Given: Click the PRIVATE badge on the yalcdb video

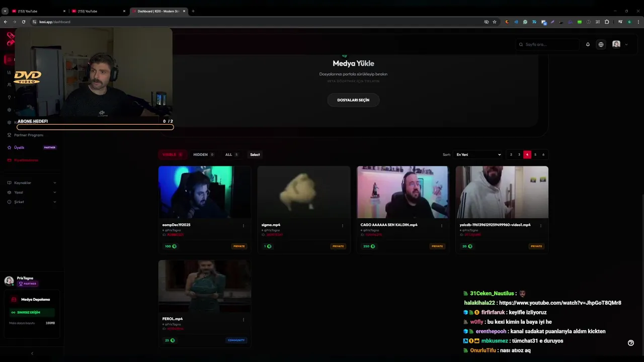Looking at the screenshot, I should coord(536,246).
